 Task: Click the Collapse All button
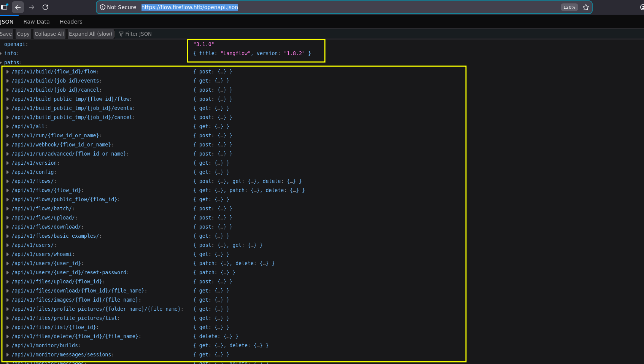49,34
